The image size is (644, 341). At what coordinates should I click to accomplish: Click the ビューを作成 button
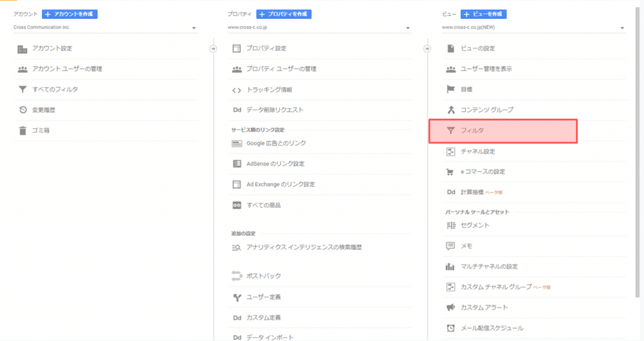pyautogui.click(x=484, y=14)
